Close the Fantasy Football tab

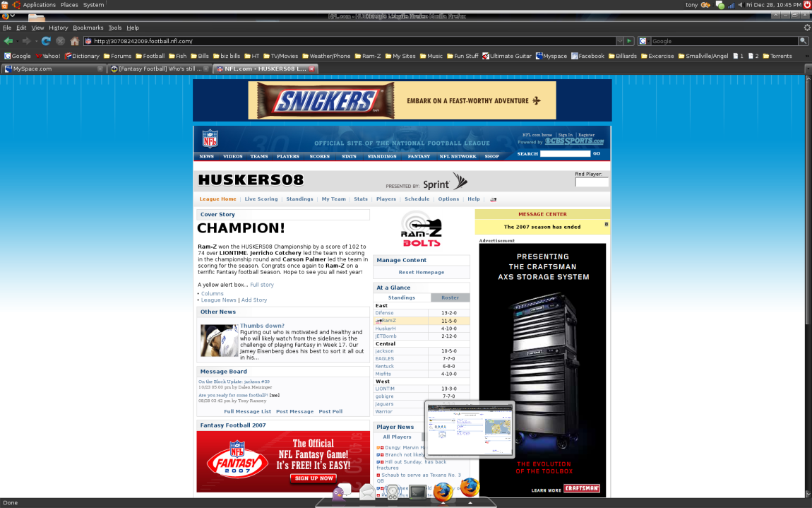pos(206,69)
